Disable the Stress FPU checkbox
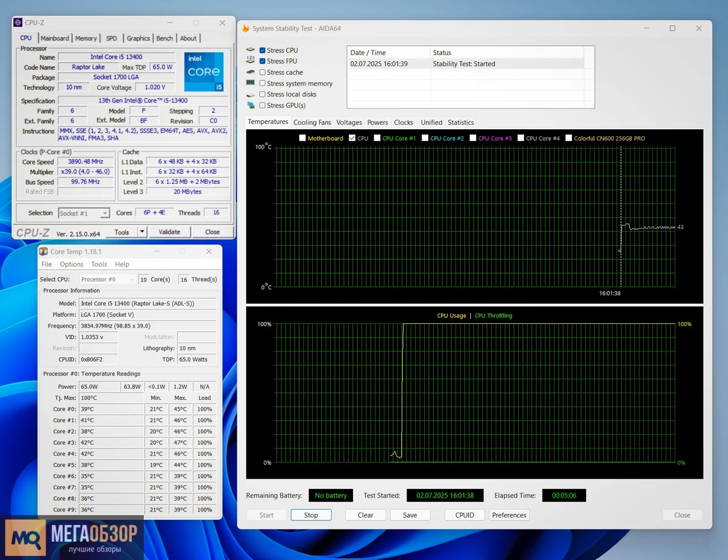 coord(262,61)
